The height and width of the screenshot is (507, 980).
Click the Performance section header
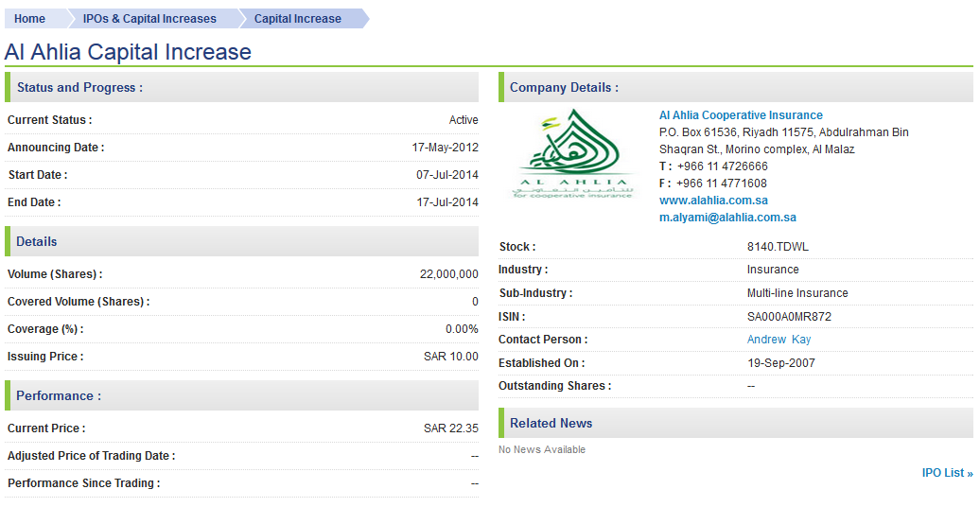pyautogui.click(x=241, y=395)
